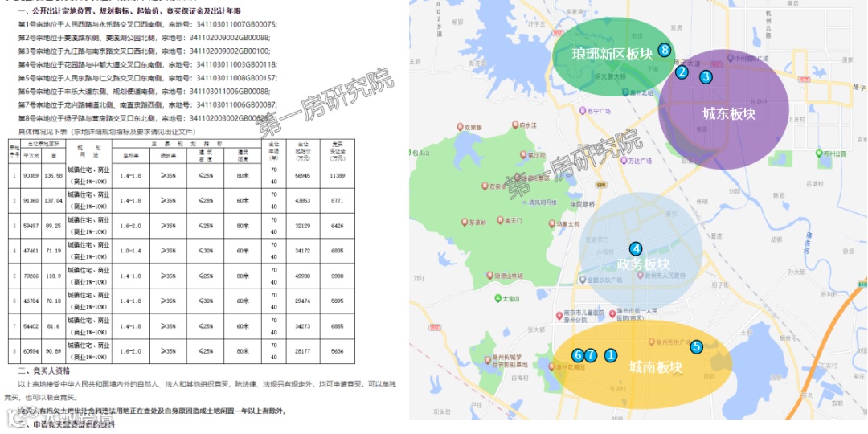Click the 苏宁广场 shopping pin icon
Image resolution: width=868 pixels, height=434 pixels.
[x=582, y=110]
